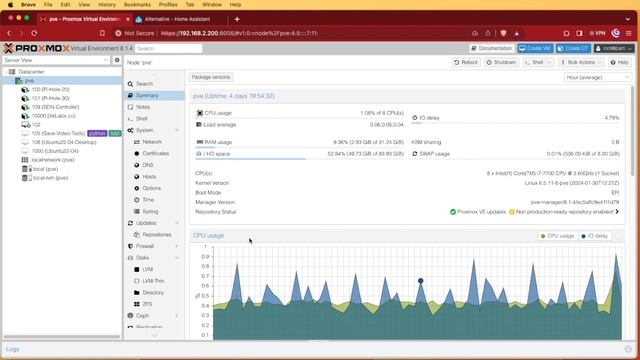Open Hosts settings

click(149, 177)
